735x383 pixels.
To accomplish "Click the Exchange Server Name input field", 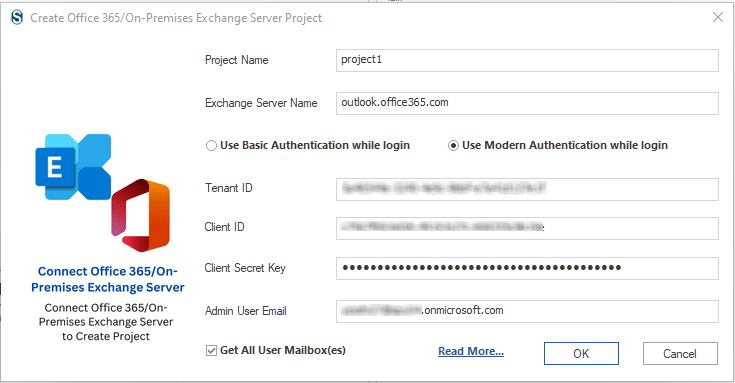I will tap(527, 103).
